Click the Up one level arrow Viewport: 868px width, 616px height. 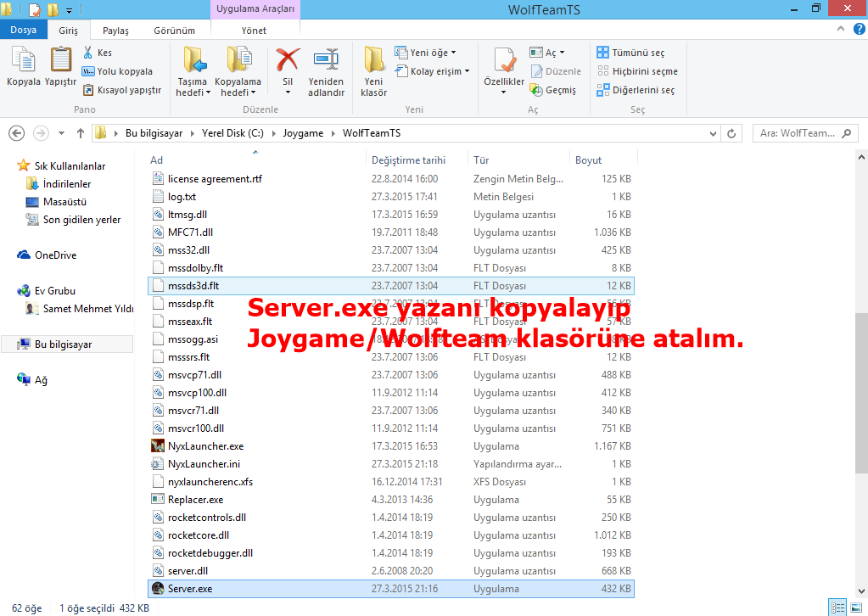point(81,133)
